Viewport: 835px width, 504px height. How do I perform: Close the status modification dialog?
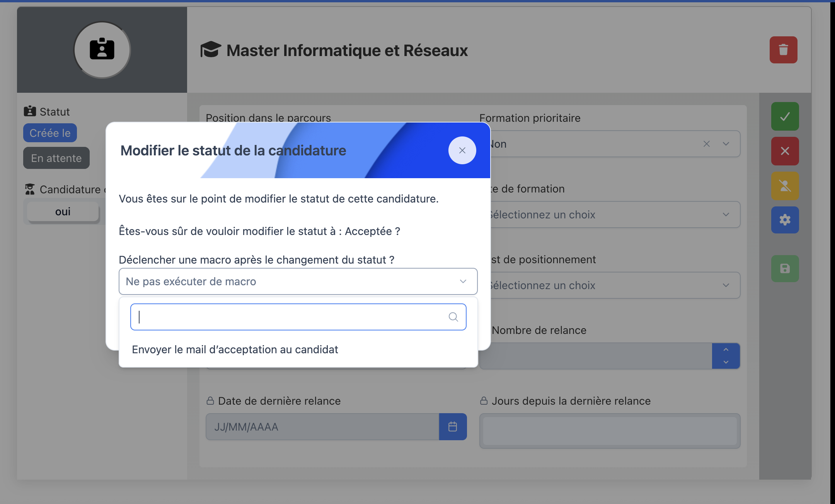click(x=462, y=150)
